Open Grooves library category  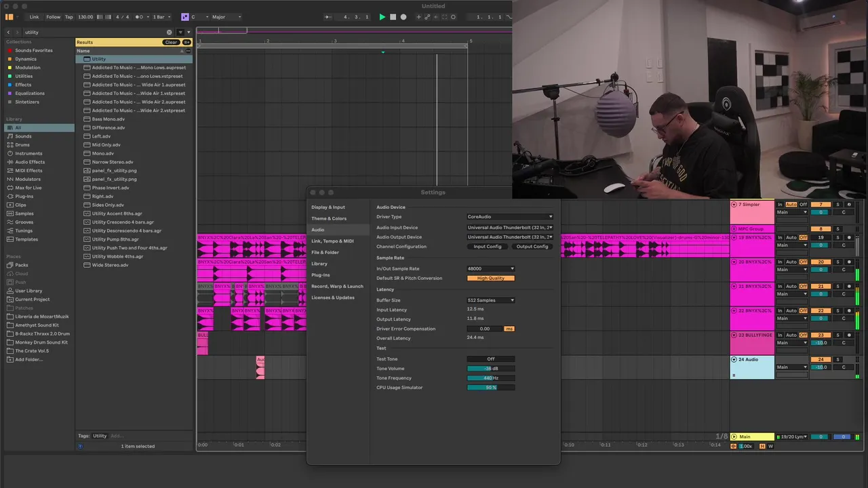coord(24,222)
